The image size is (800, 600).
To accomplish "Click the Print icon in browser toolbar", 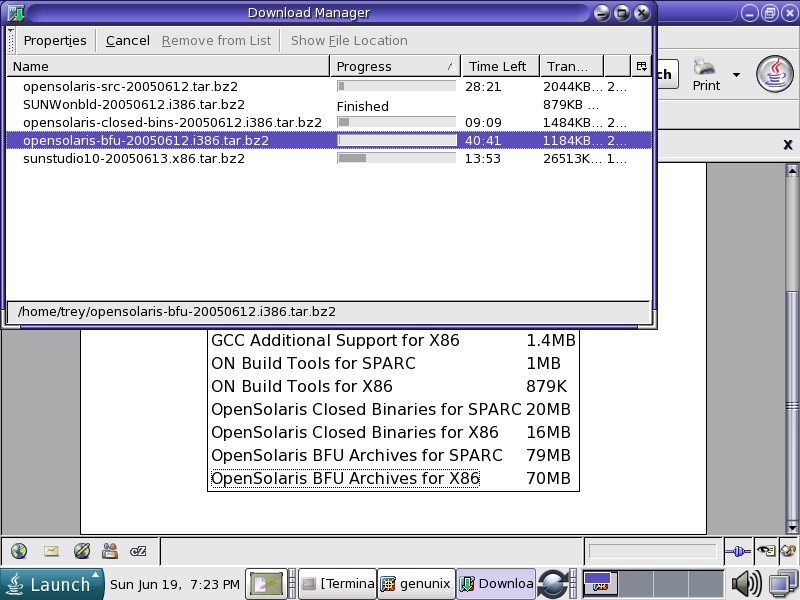I will click(706, 74).
